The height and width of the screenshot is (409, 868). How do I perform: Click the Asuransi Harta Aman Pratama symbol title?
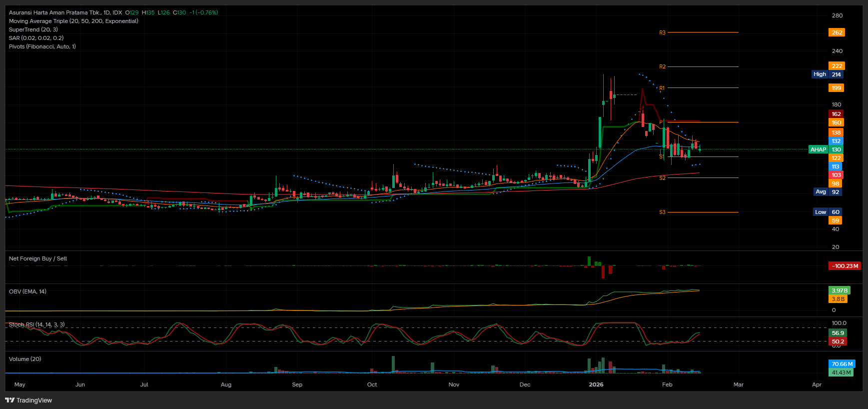(65, 12)
